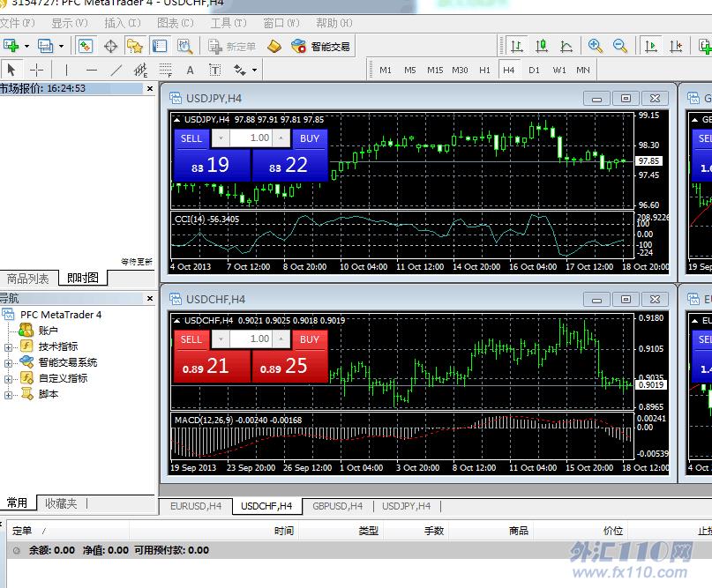Open the 工具(T) menu
This screenshot has width=712, height=588.
(229, 23)
